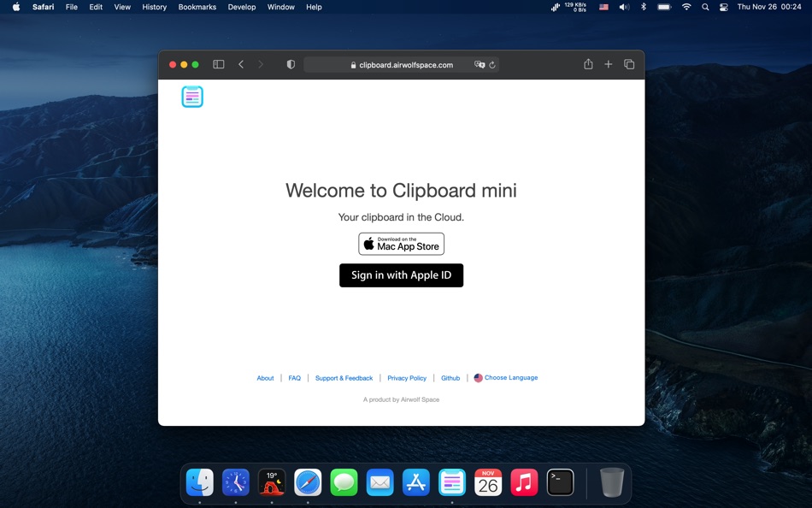Screen dimensions: 812x508
Task: Open the File menu
Action: click(72, 7)
